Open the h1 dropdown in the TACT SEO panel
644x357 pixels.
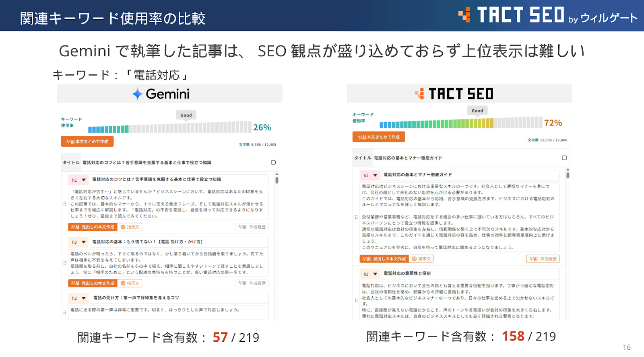coord(375,175)
